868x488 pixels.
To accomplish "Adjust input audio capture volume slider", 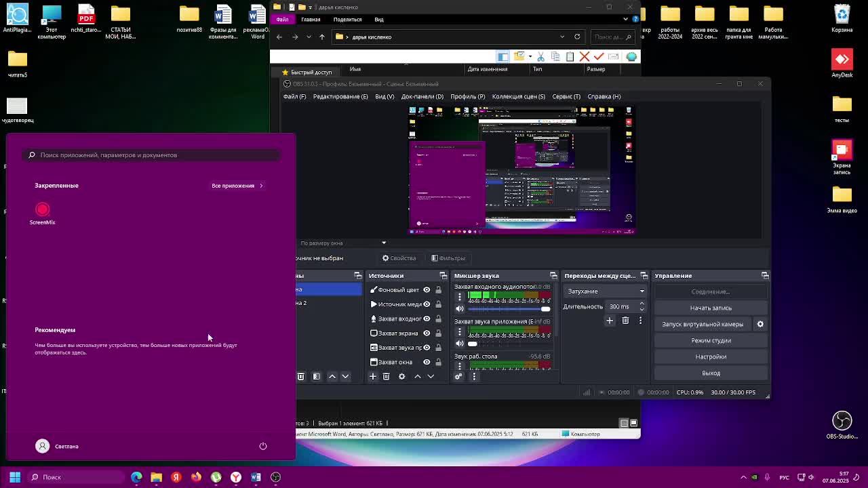I will 509,309.
